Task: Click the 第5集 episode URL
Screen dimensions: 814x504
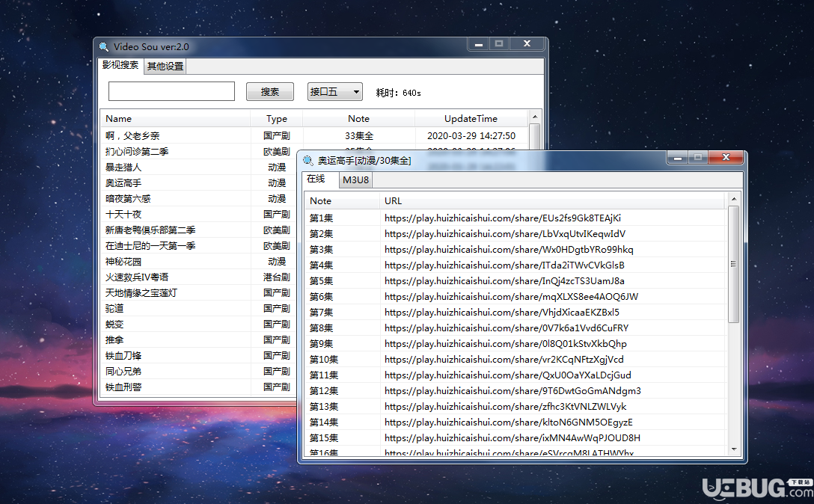Action: pyautogui.click(x=504, y=281)
